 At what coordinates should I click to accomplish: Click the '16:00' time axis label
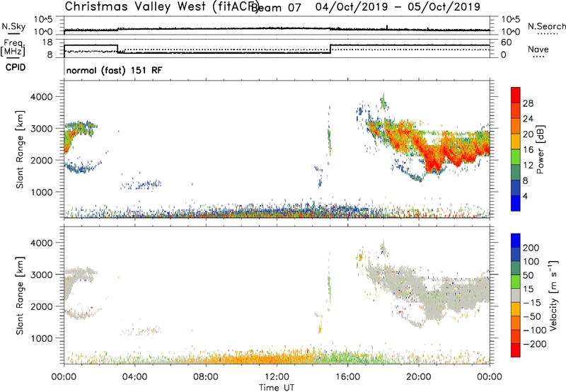pos(347,377)
